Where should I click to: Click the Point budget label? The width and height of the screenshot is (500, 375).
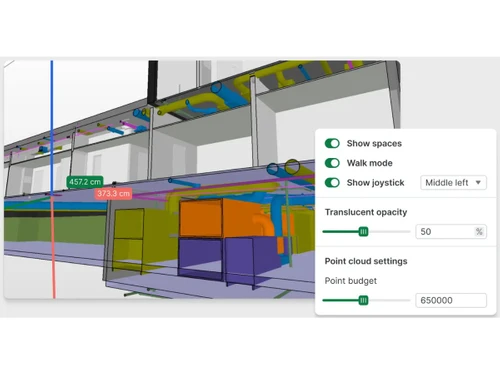pyautogui.click(x=351, y=281)
